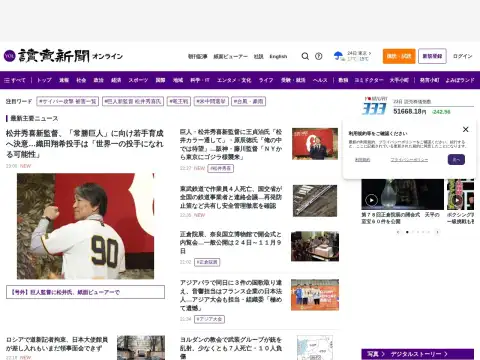The width and height of the screenshot is (480, 360).
Task: Open the railway track thumbnail image
Action: tap(315, 201)
